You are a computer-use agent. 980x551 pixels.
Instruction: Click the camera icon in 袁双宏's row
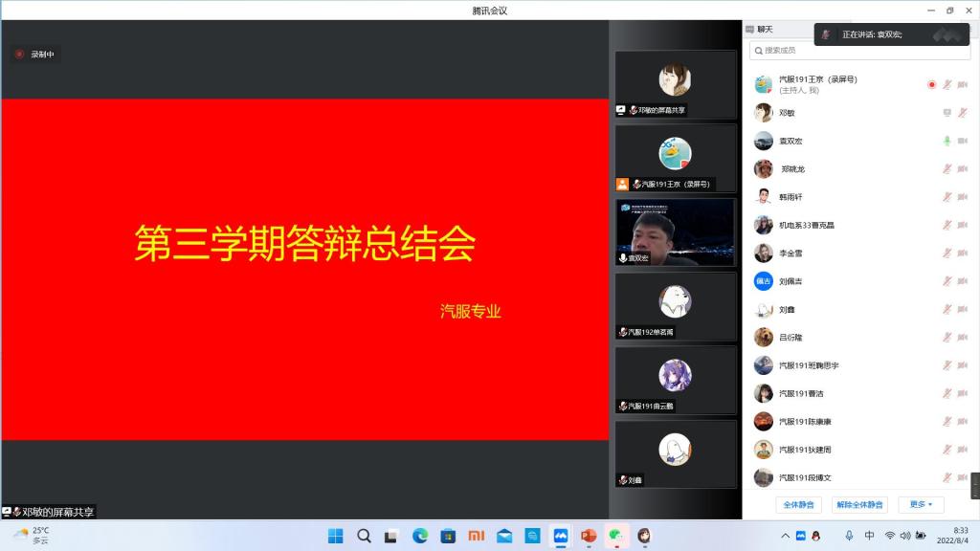pos(962,141)
